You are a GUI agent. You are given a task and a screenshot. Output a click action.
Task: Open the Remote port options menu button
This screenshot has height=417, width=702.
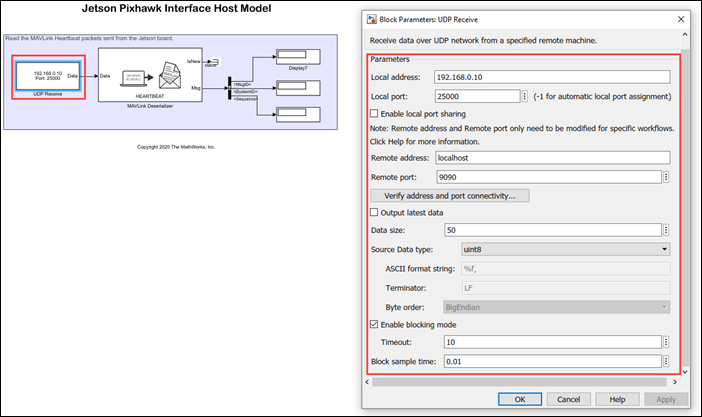click(666, 176)
